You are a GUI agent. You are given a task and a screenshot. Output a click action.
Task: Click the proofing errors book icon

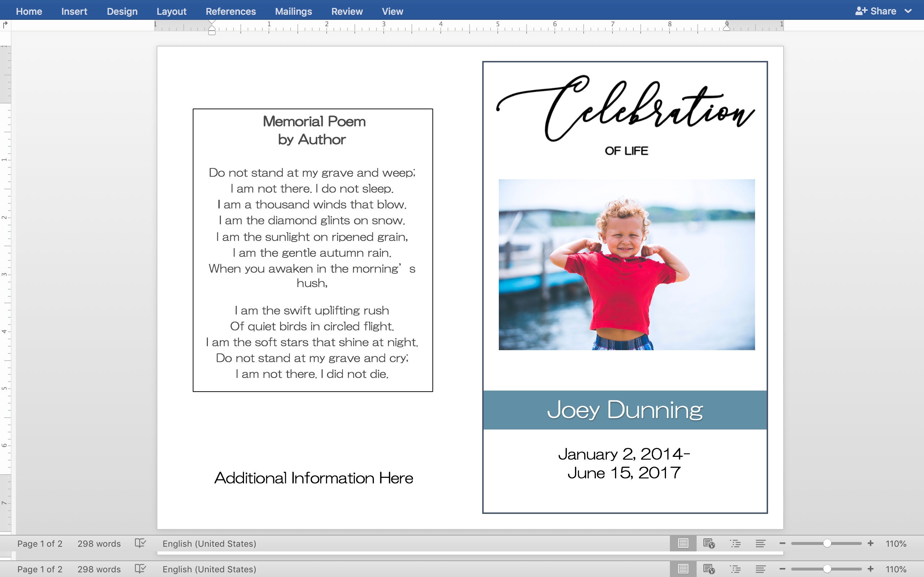click(x=141, y=543)
